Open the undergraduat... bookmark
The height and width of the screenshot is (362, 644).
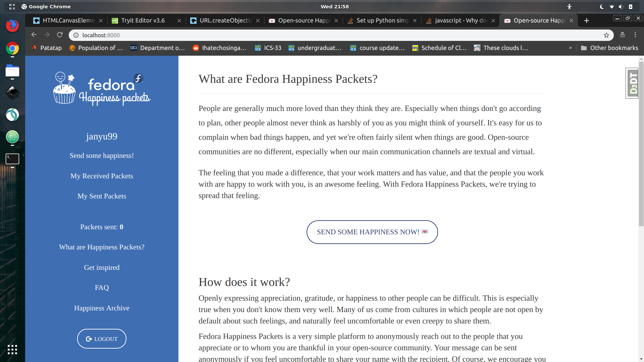(315, 48)
